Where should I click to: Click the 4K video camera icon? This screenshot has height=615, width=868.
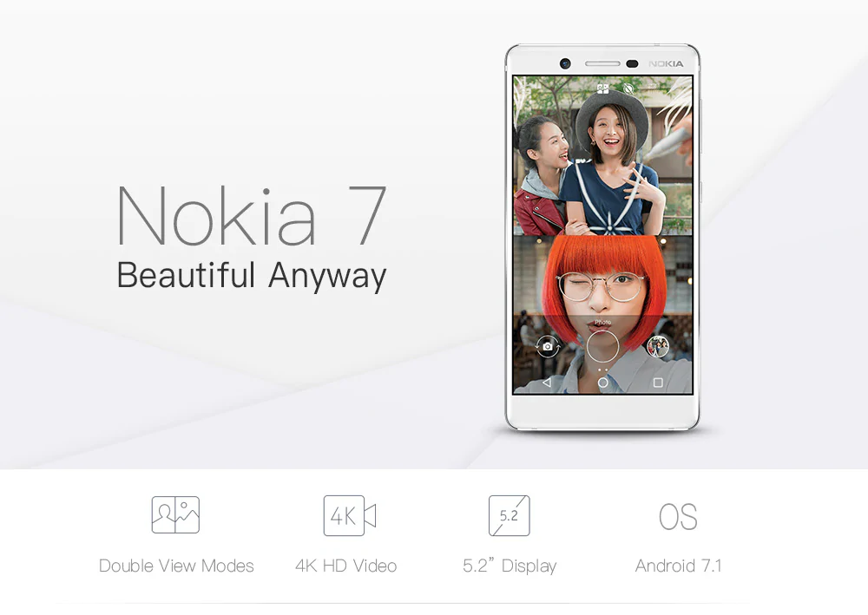[350, 515]
